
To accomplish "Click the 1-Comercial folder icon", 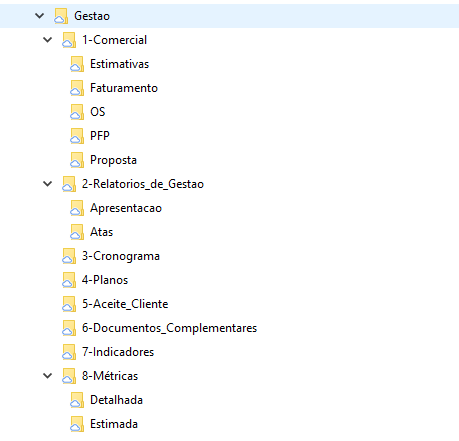I will pos(69,40).
